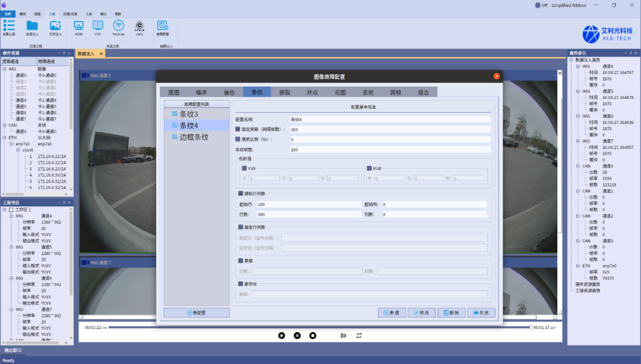Select the 边框条纹 entry icon in the list
The width and height of the screenshot is (641, 364).
(x=175, y=137)
